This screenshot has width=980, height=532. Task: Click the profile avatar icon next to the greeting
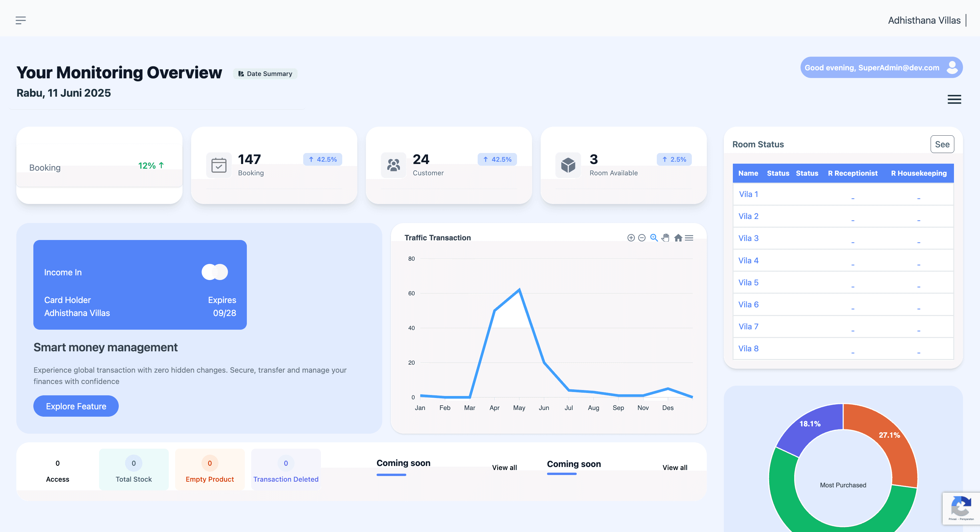(952, 67)
